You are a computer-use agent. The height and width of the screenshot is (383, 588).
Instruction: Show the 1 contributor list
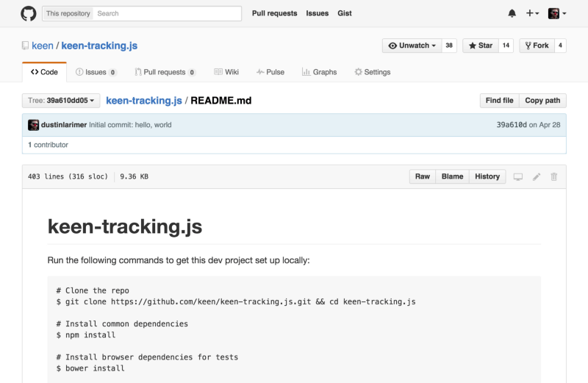pyautogui.click(x=48, y=145)
